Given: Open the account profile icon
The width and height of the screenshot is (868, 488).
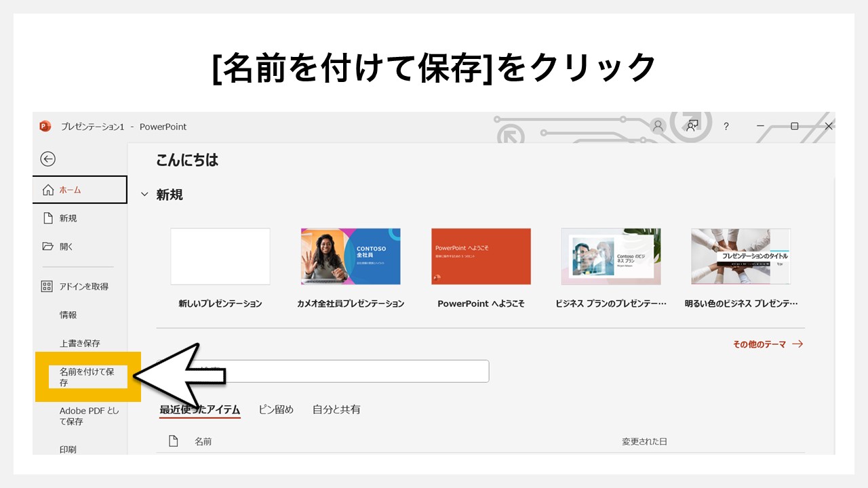Looking at the screenshot, I should pos(657,126).
